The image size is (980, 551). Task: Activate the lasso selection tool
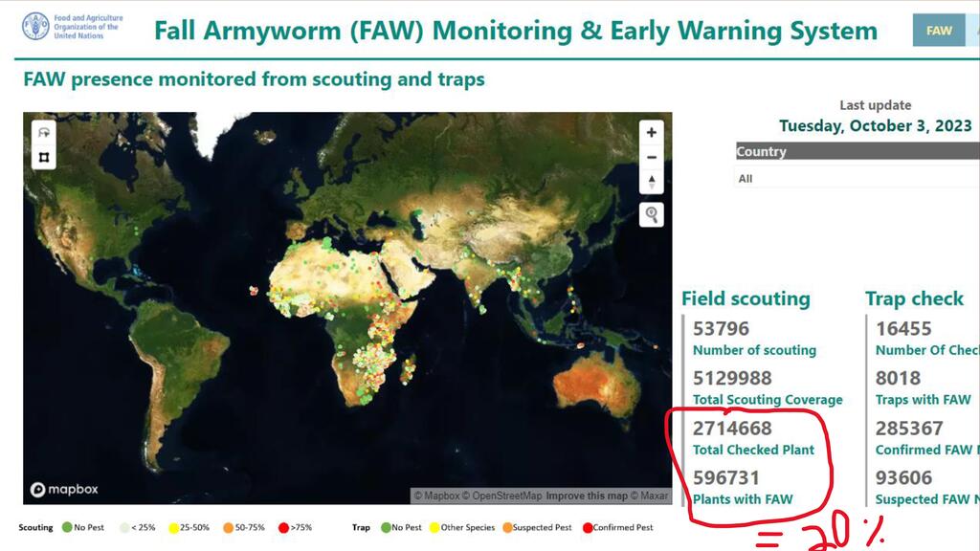pyautogui.click(x=44, y=133)
